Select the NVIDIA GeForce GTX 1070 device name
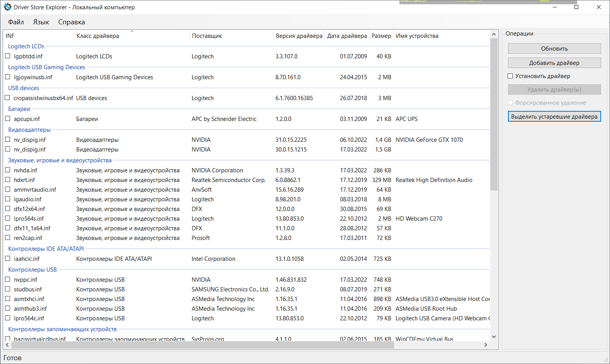Image resolution: width=610 pixels, height=364 pixels. click(429, 140)
